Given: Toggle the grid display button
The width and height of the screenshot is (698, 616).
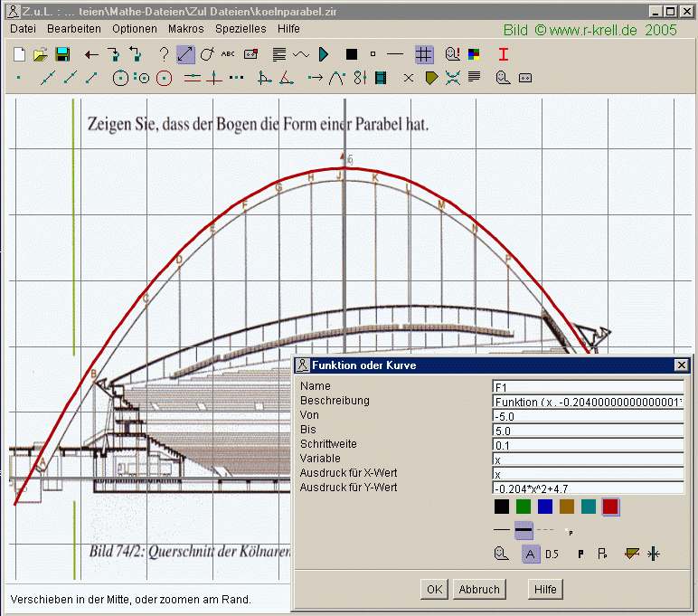Looking at the screenshot, I should (424, 54).
